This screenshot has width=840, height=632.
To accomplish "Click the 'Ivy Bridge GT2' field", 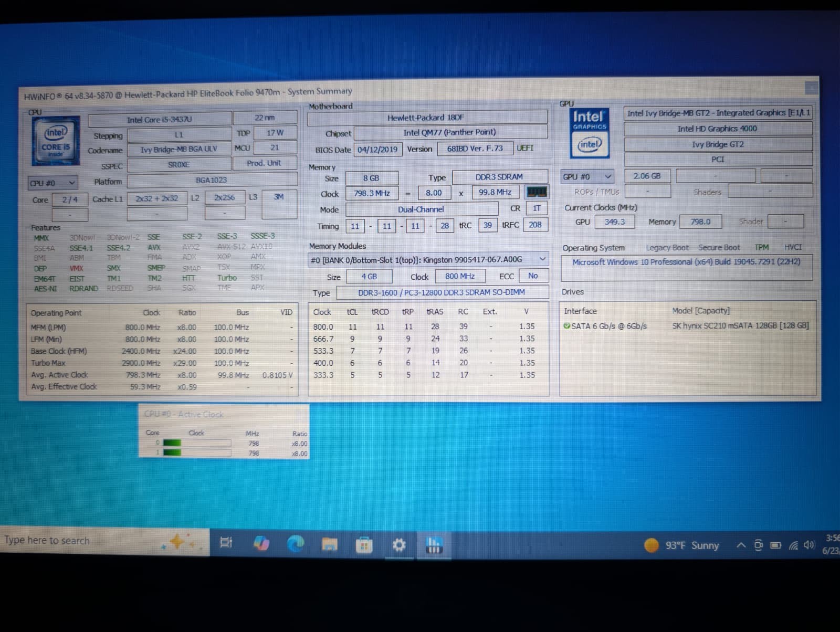I will click(x=717, y=144).
